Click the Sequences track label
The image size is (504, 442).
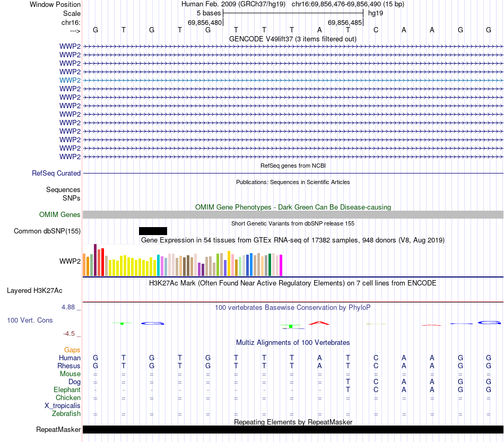[x=63, y=189]
